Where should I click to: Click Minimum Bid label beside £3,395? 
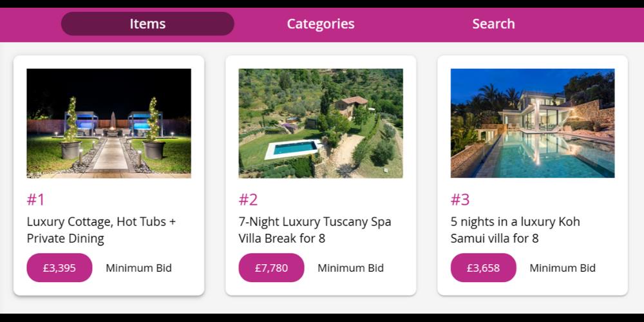point(138,268)
